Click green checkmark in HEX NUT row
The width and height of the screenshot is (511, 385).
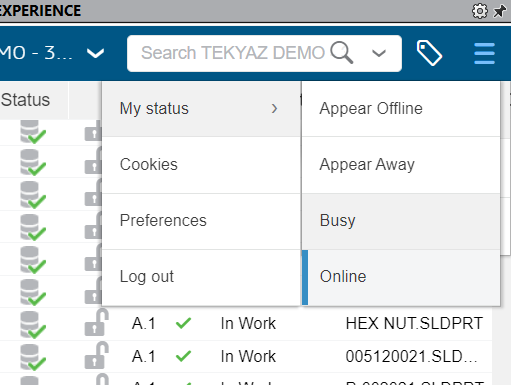point(183,323)
